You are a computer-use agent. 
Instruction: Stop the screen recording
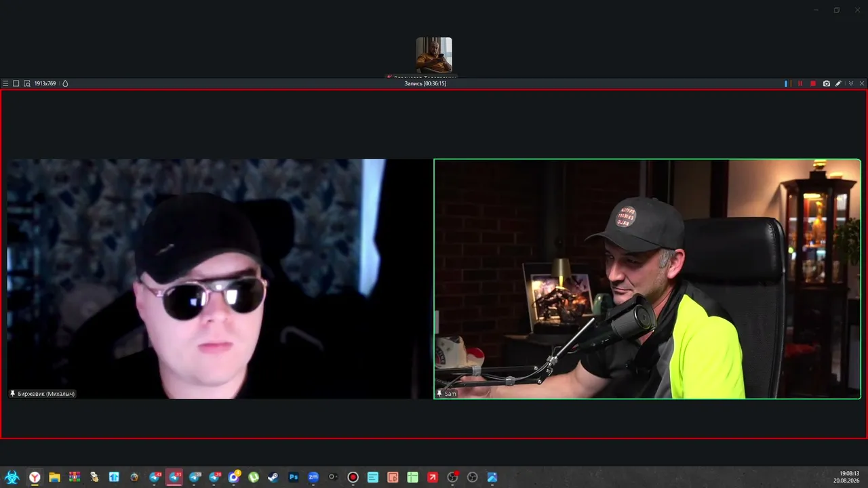[x=813, y=83]
